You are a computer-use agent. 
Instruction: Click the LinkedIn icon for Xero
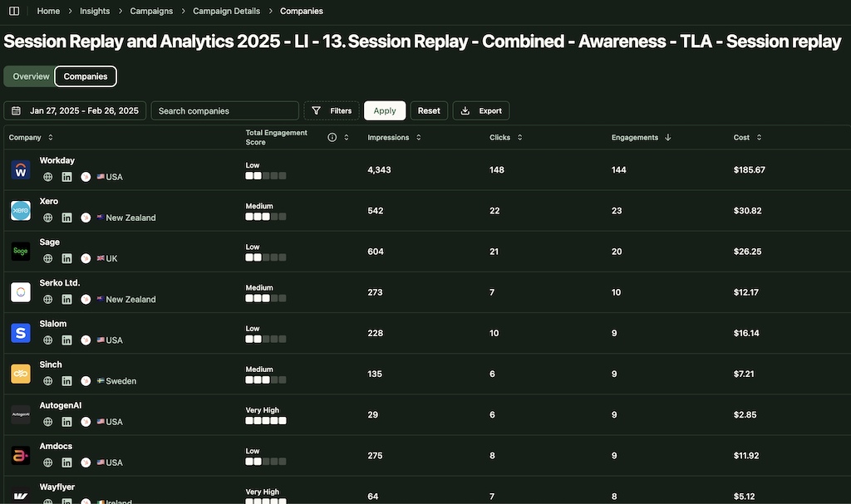coord(66,217)
